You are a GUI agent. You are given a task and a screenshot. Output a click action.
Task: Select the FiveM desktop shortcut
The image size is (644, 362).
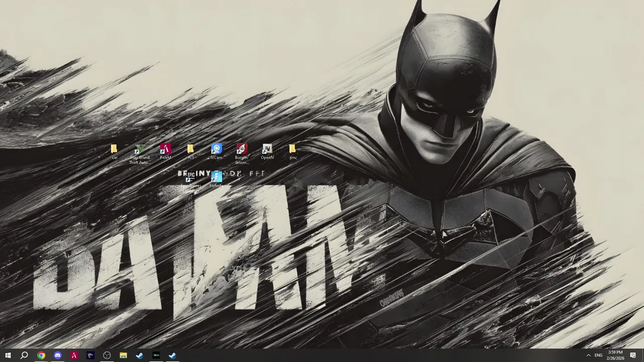click(166, 151)
